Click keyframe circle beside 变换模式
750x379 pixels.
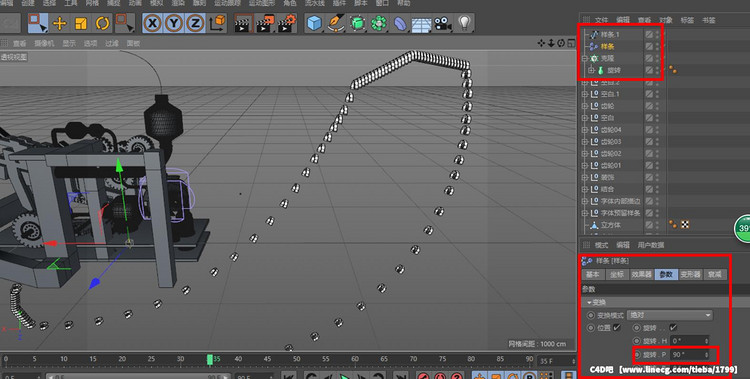[591, 315]
